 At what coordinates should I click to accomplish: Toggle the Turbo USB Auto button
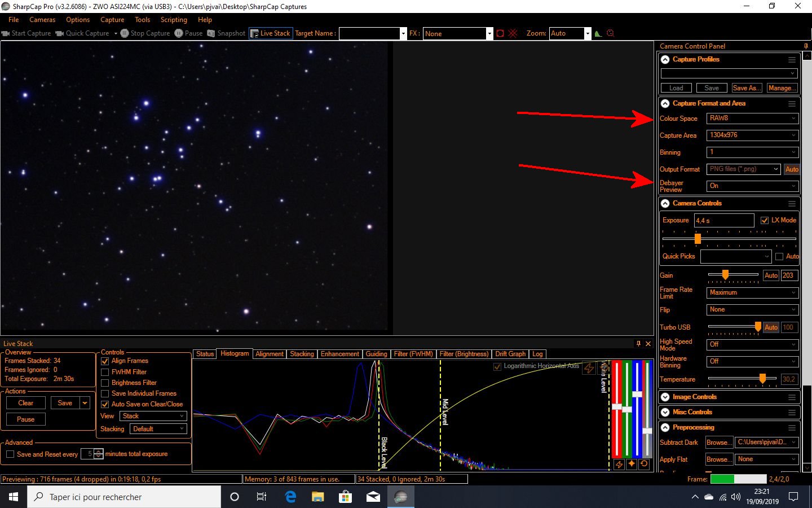(x=771, y=327)
